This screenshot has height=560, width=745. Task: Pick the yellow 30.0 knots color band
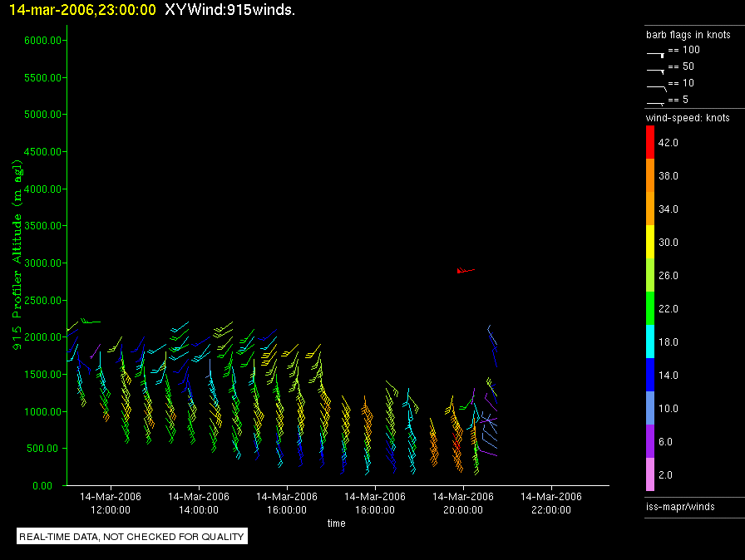649,243
